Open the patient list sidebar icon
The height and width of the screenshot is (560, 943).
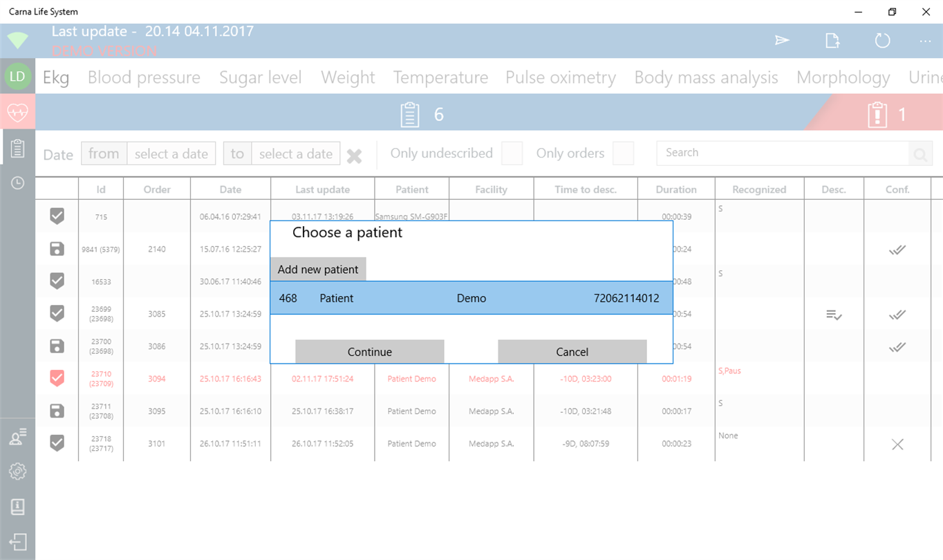18,437
